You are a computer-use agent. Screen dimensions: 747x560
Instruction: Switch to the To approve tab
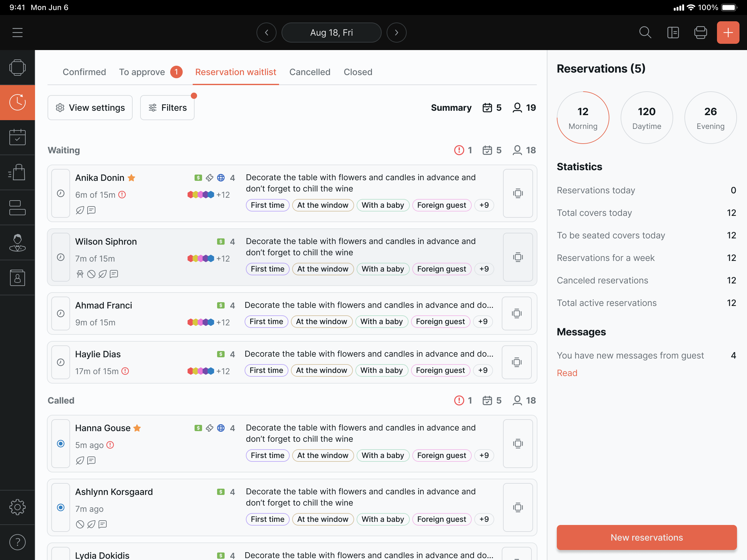click(150, 72)
